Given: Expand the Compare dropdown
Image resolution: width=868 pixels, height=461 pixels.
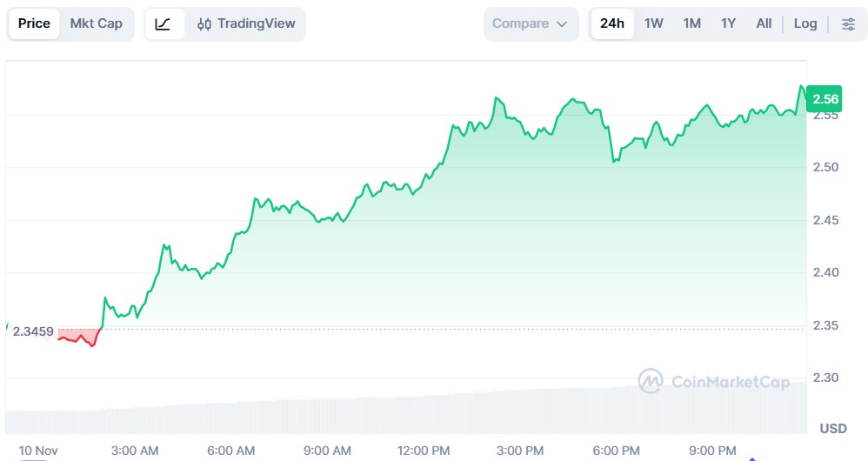Looking at the screenshot, I should (x=531, y=23).
